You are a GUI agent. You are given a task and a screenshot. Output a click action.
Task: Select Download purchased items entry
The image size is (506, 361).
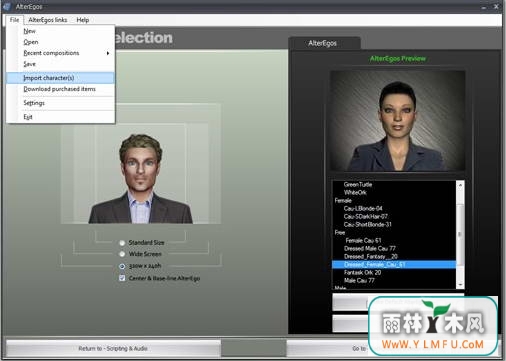tap(60, 89)
